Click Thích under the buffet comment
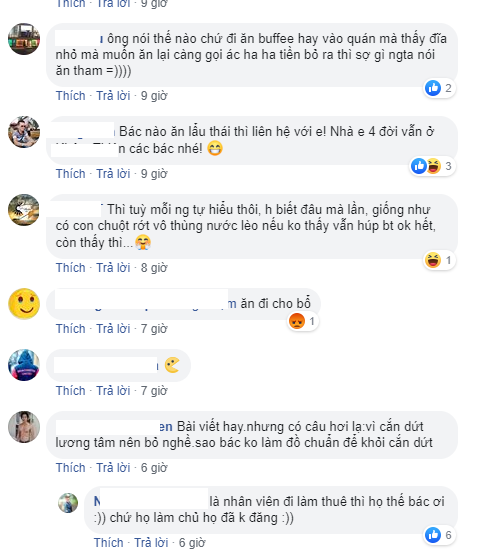487x549 pixels. click(70, 96)
